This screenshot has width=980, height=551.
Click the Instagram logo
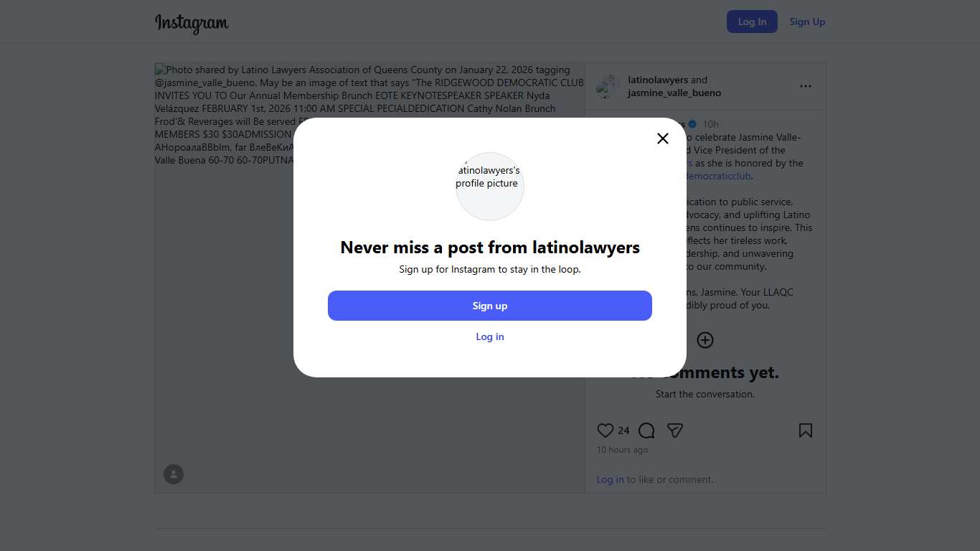[192, 23]
